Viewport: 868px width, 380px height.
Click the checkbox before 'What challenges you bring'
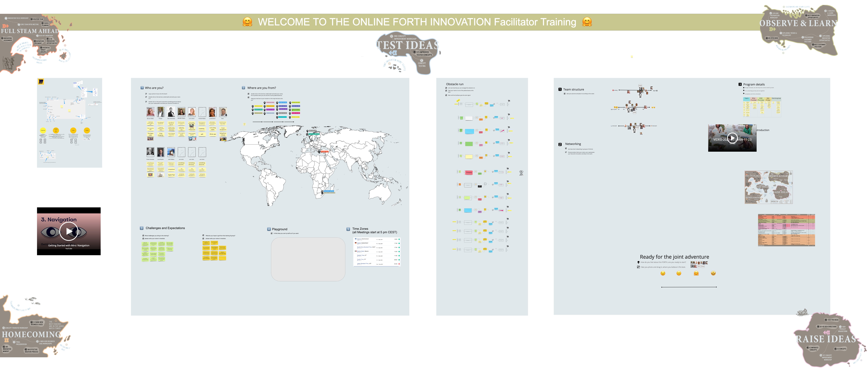(143, 236)
